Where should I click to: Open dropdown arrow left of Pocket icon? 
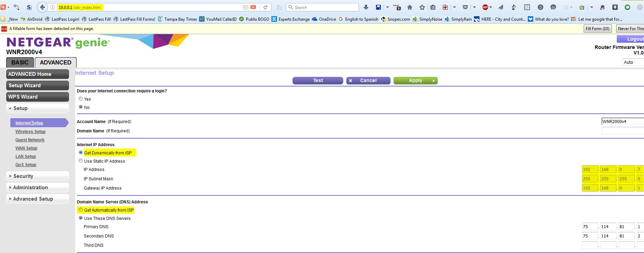click(x=454, y=7)
